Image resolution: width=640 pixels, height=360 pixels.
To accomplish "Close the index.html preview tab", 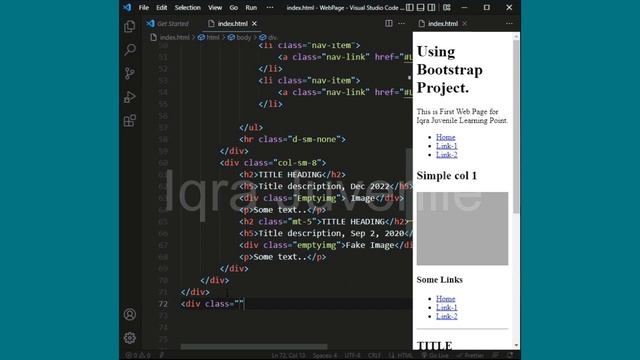I will pyautogui.click(x=464, y=24).
